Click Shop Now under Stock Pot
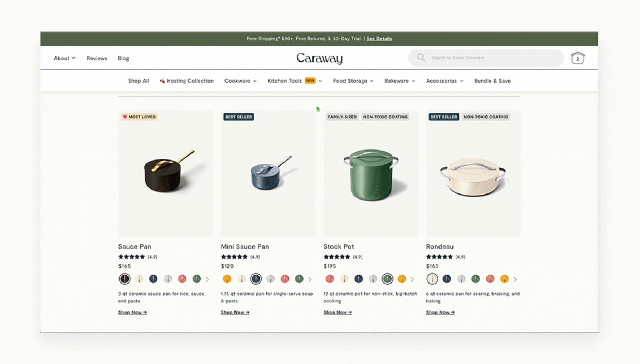This screenshot has height=364, width=640. coord(338,312)
